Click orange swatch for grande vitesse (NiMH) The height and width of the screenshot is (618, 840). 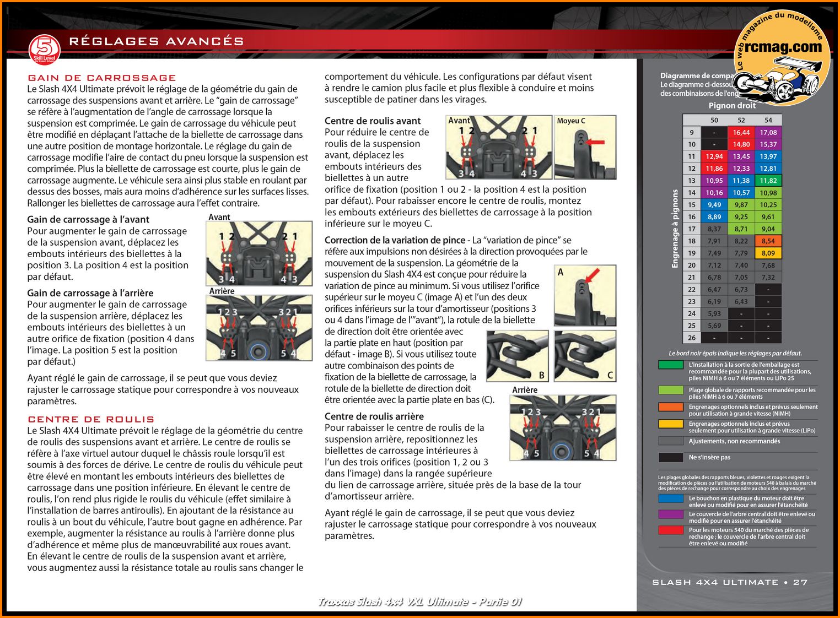point(671,407)
